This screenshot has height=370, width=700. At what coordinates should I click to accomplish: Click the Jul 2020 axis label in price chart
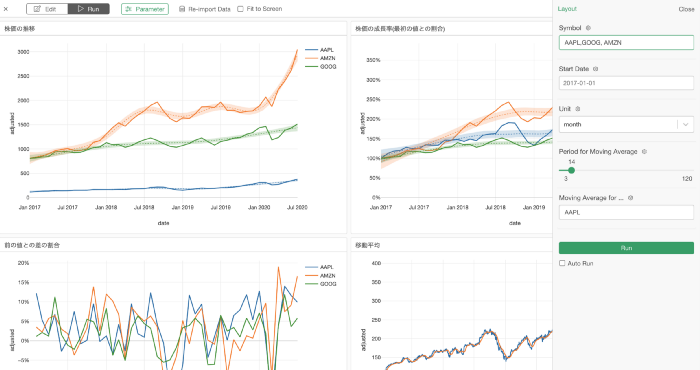(297, 208)
